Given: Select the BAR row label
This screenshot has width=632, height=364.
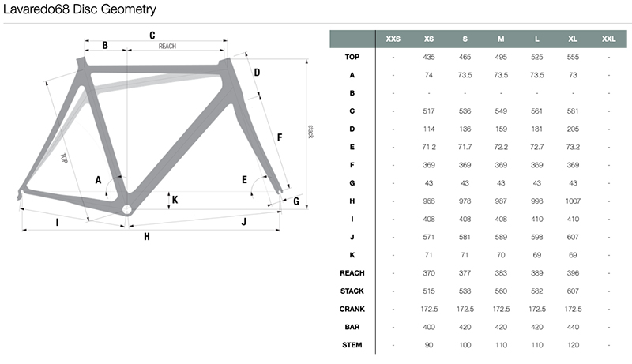Looking at the screenshot, I should point(352,327).
